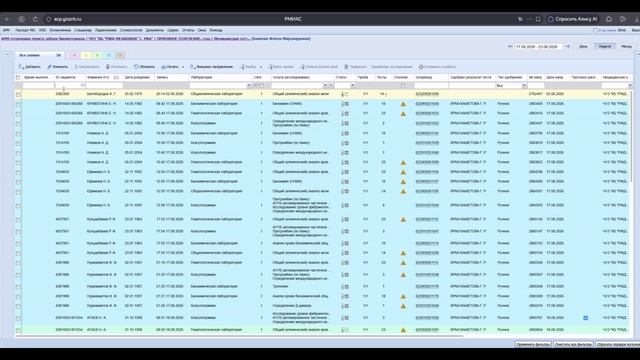Click Отправить в работу gear icon
The image size is (640, 360).
point(421,67)
